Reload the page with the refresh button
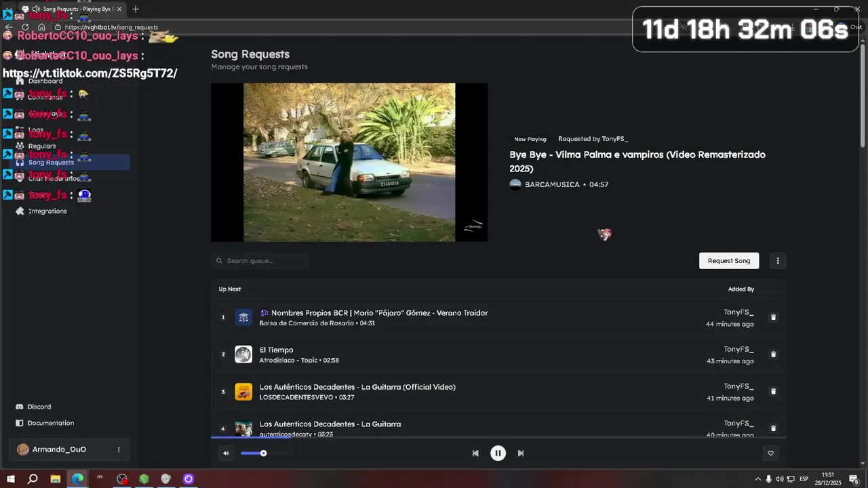This screenshot has width=868, height=488. pyautogui.click(x=25, y=27)
